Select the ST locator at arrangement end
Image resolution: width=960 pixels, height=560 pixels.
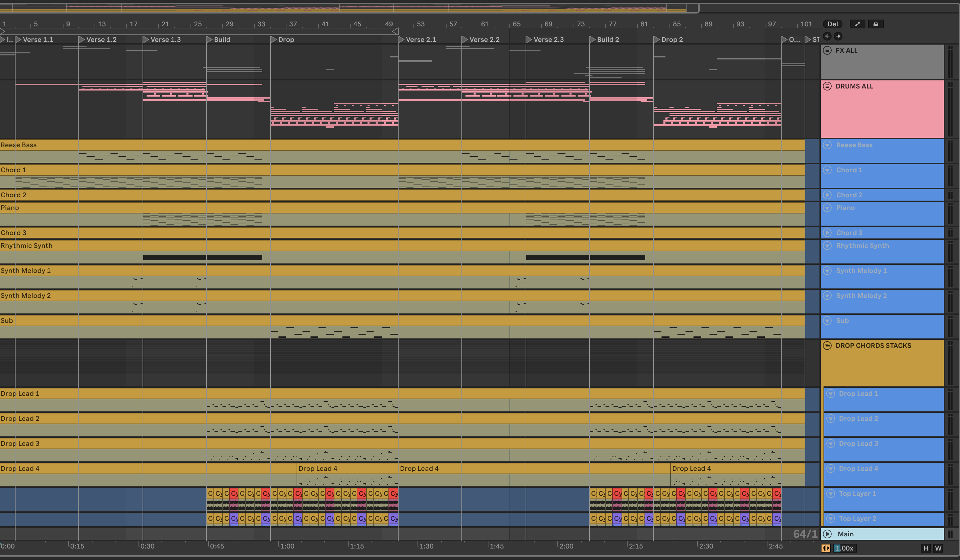(x=812, y=40)
